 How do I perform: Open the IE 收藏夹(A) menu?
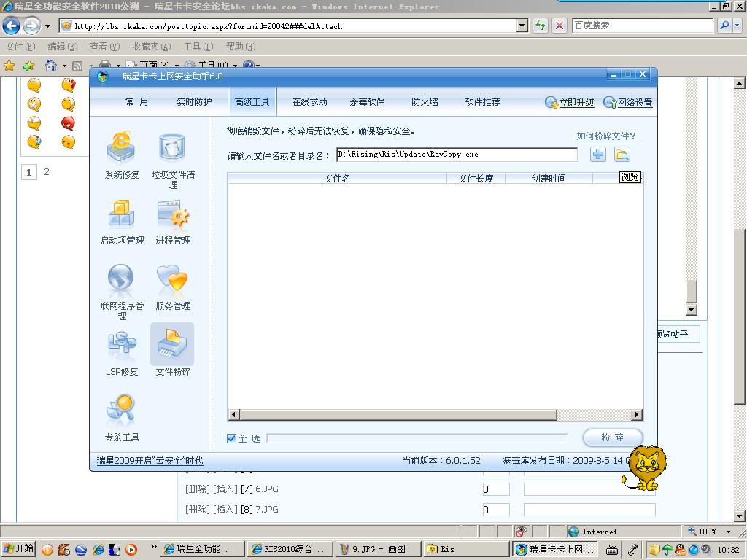coord(152,46)
